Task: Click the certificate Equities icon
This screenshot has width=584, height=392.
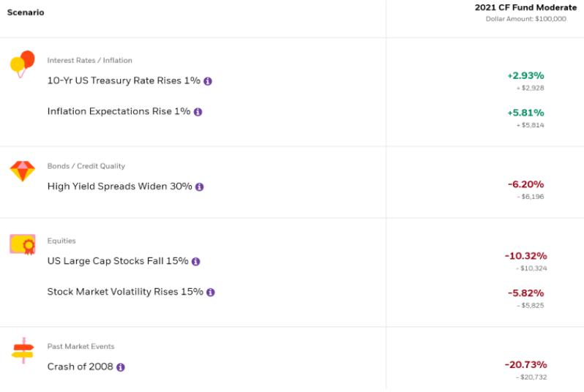Action: click(23, 244)
